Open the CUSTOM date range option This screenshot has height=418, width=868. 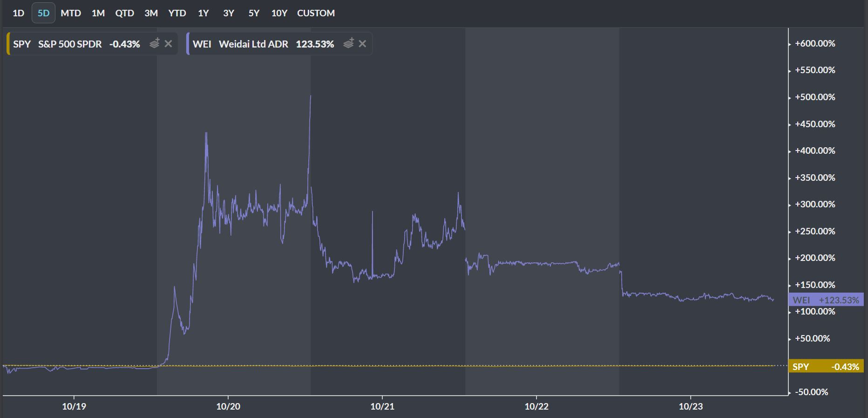[x=316, y=13]
